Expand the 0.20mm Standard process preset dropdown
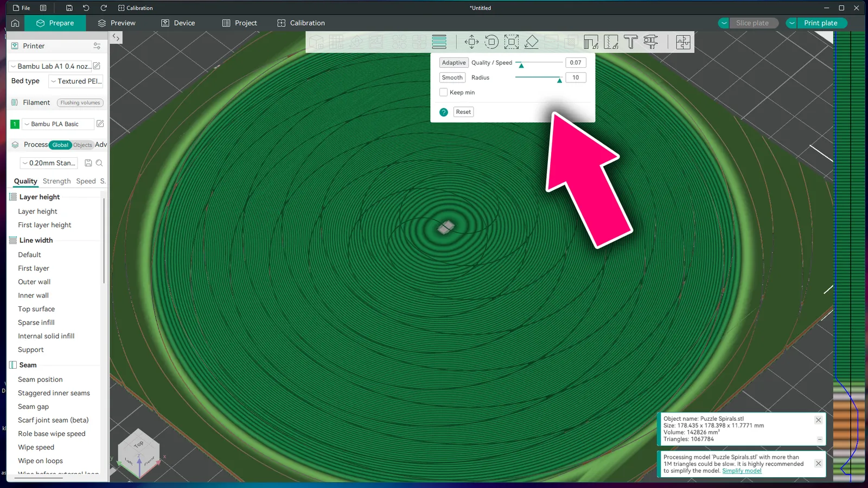Screen dimensions: 868x488 coord(49,163)
